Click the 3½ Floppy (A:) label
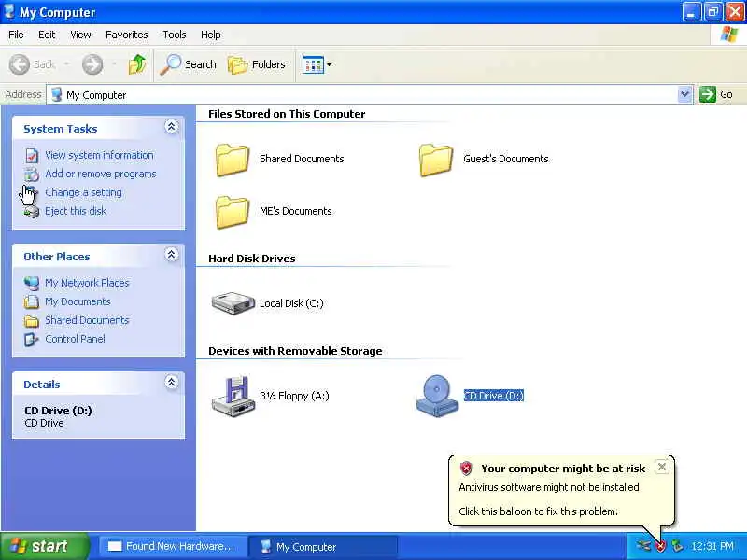Viewport: 747px width, 560px height. pos(294,396)
